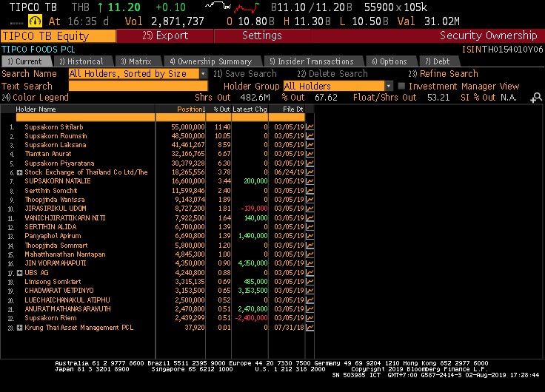Open chart icon for JIN WORAMAHAPUTI
545x392 pixels.
tap(310, 263)
